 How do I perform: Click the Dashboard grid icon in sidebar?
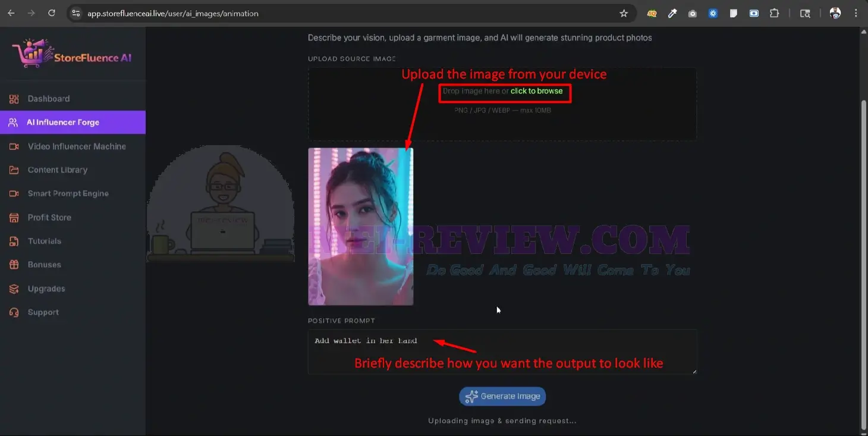point(14,99)
